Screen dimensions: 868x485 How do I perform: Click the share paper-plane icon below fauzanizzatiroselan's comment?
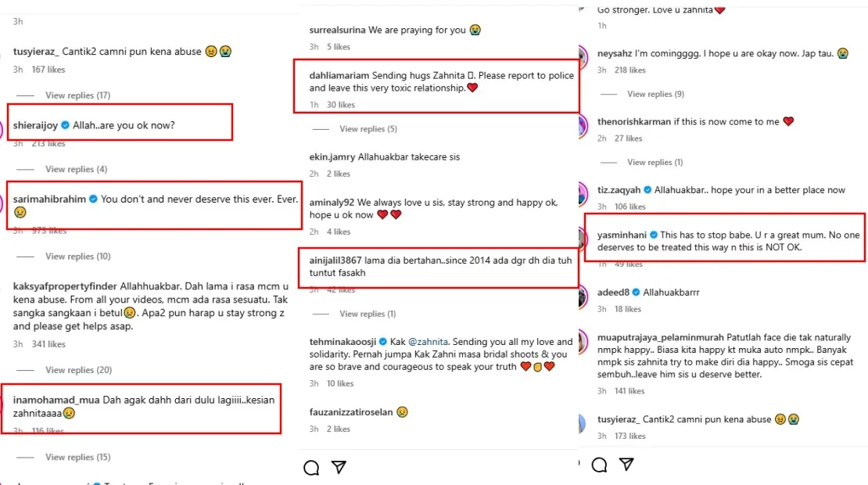(x=339, y=468)
